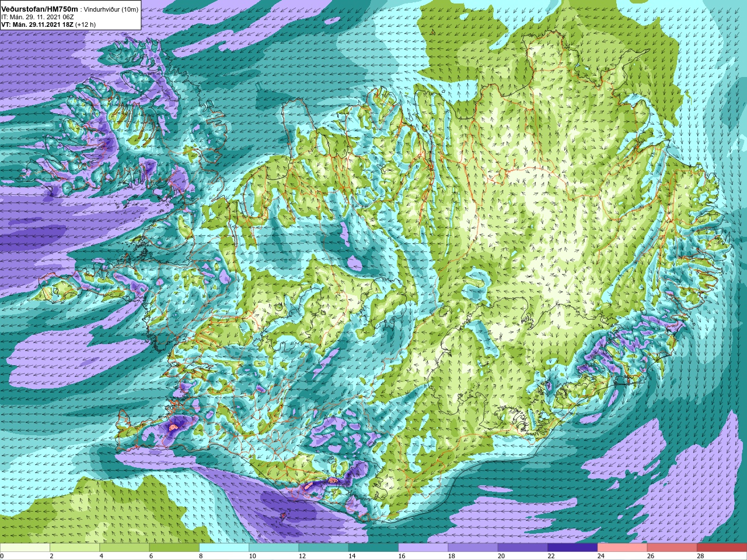Image resolution: width=747 pixels, height=560 pixels.
Task: Select the "VT: Mán. 29.11.2021 18Z" line
Action: [x=36, y=24]
